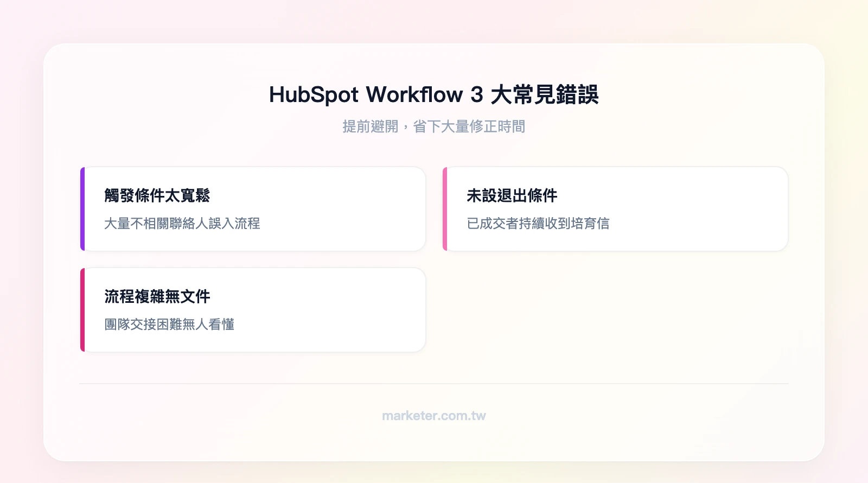This screenshot has height=483, width=868.
Task: Click the description '團隊交接困難無人看懂'
Action: pos(169,324)
